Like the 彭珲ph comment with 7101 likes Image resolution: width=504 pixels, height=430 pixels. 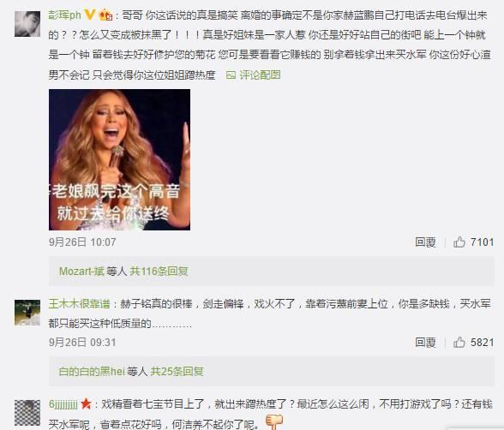[459, 242]
